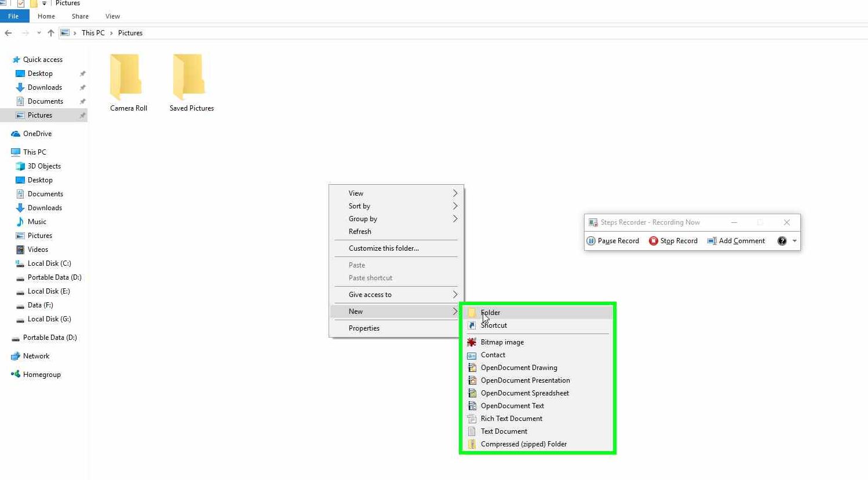
Task: Expand the Sort by submenu arrow
Action: (455, 206)
